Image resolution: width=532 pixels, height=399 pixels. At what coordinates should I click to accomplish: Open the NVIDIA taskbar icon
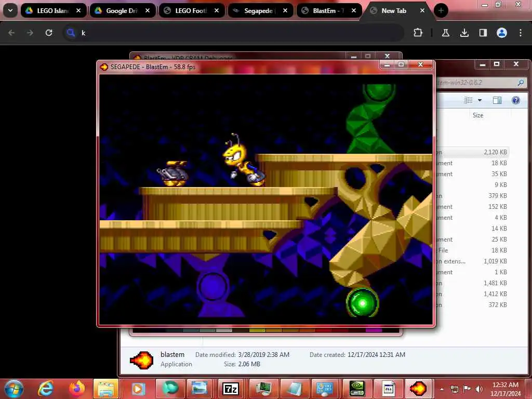(x=357, y=389)
